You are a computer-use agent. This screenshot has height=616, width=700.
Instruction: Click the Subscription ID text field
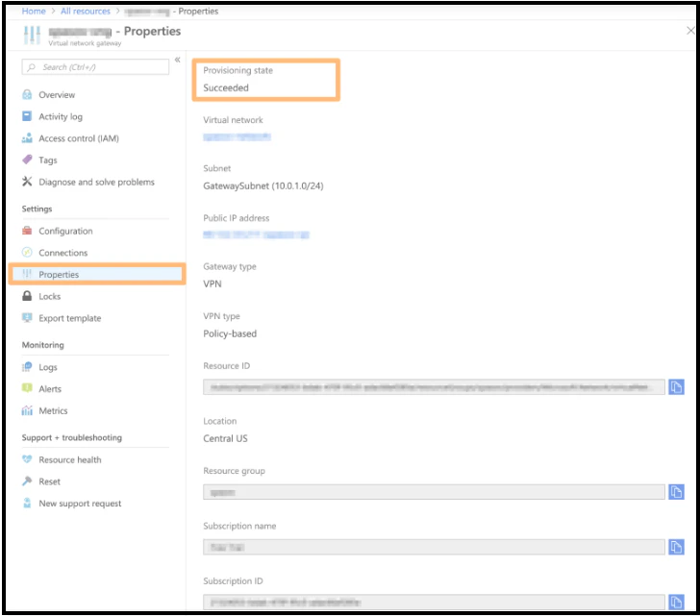(x=434, y=602)
